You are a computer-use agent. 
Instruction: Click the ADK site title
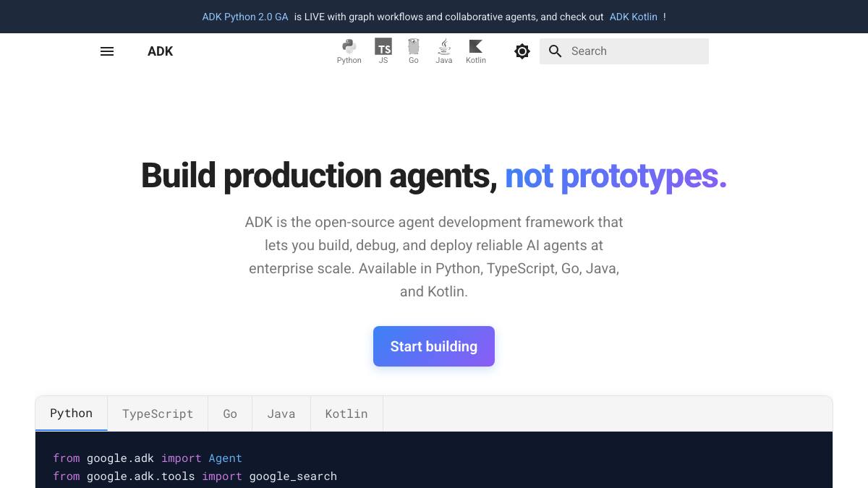point(160,51)
